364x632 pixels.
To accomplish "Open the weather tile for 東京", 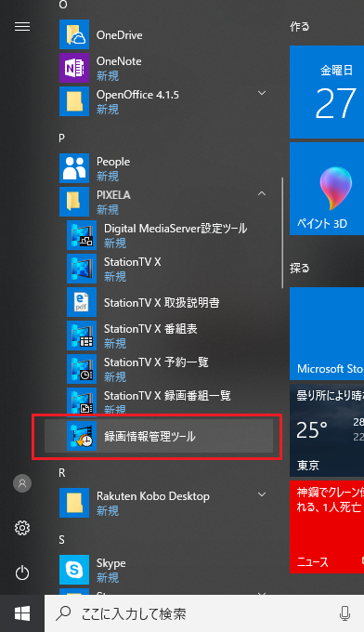I will (x=327, y=430).
